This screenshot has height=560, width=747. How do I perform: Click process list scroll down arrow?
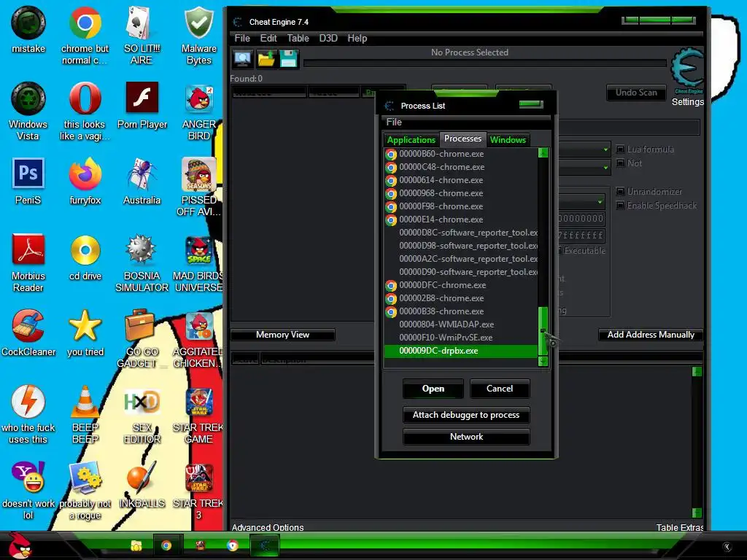point(543,362)
